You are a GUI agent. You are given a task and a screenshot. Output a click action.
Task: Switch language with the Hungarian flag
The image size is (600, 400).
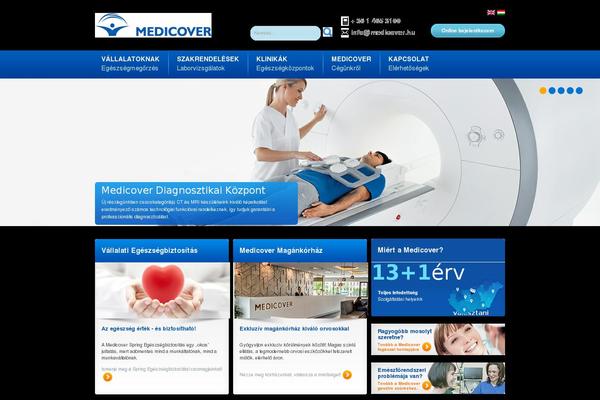(x=501, y=12)
